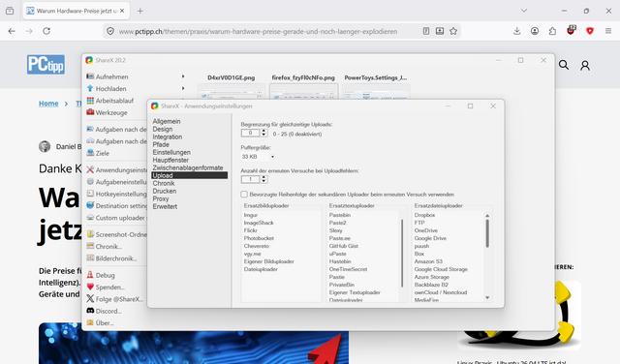Click the Home breadcrumb link
Image resolution: width=620 pixels, height=364 pixels.
pos(48,104)
